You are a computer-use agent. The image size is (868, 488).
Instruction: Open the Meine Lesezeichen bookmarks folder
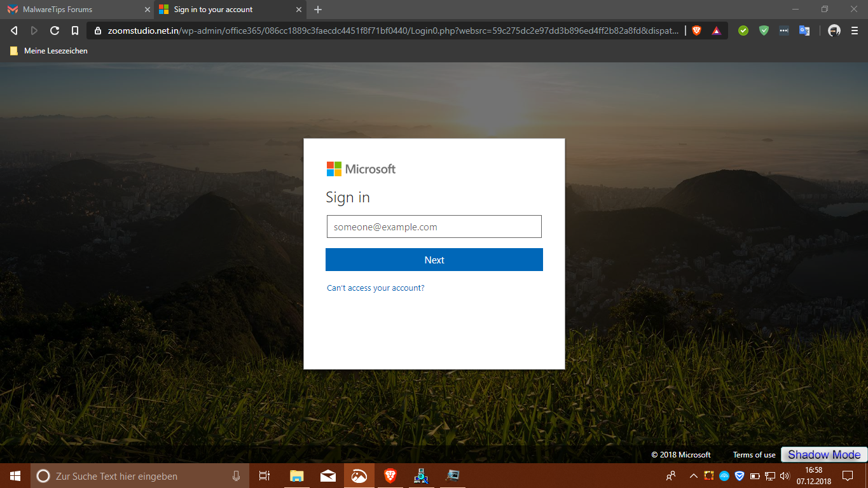(x=49, y=51)
